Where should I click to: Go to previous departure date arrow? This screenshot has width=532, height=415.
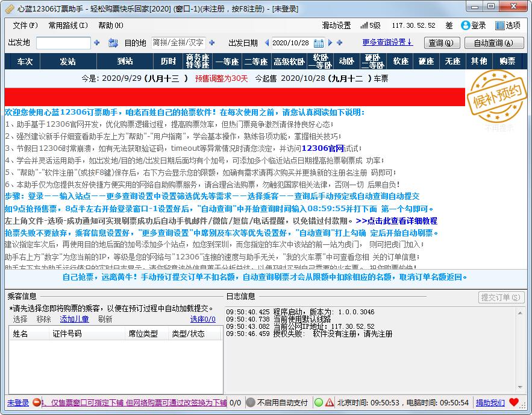267,43
